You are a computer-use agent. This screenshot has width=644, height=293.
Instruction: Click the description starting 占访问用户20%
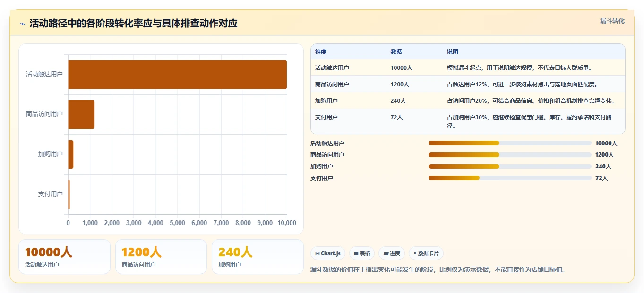[x=531, y=101]
